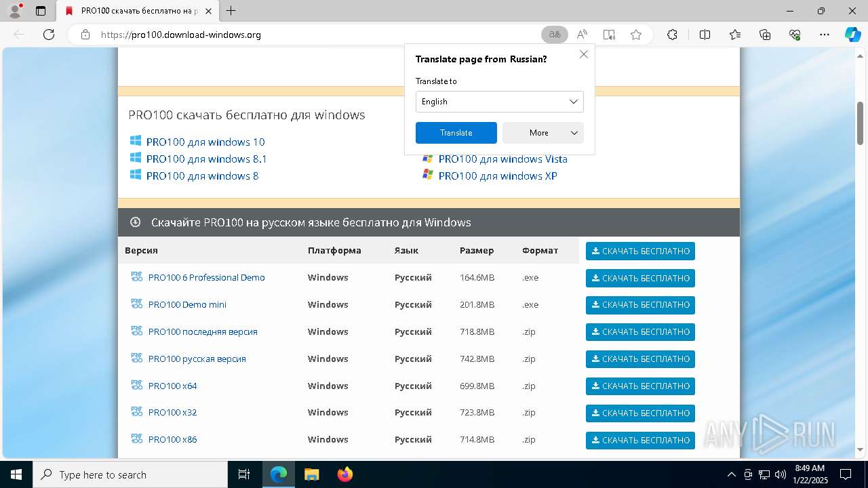Screen dimensions: 868x488
Task: Open the Collections icon
Action: [765, 35]
